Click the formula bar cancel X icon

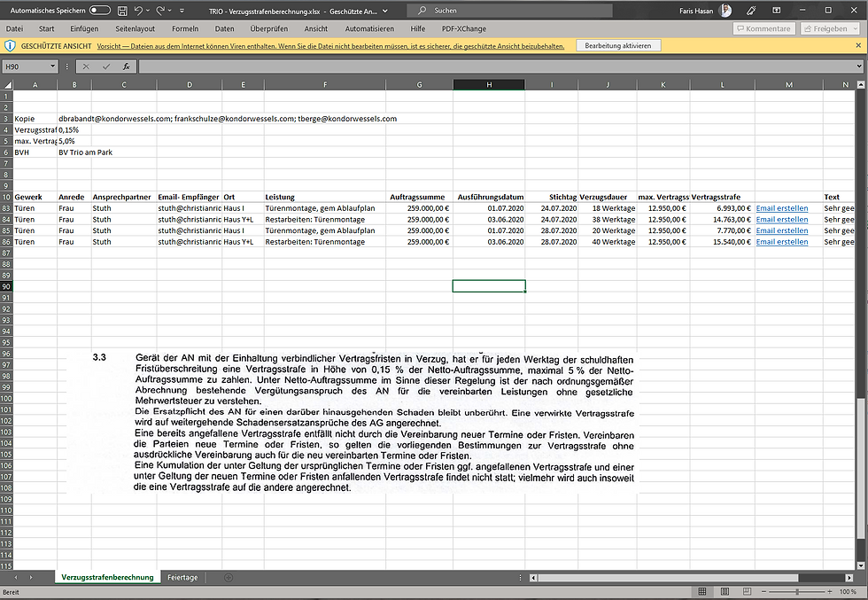pos(86,66)
